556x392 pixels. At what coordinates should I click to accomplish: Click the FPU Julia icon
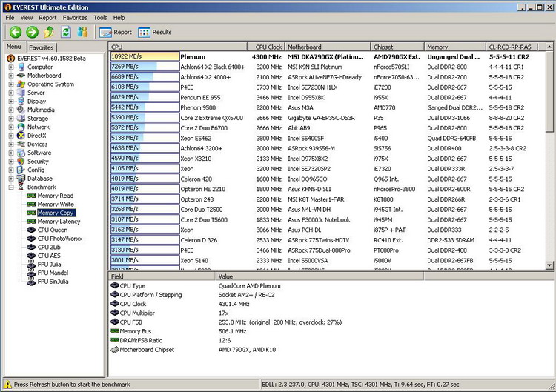(x=31, y=265)
